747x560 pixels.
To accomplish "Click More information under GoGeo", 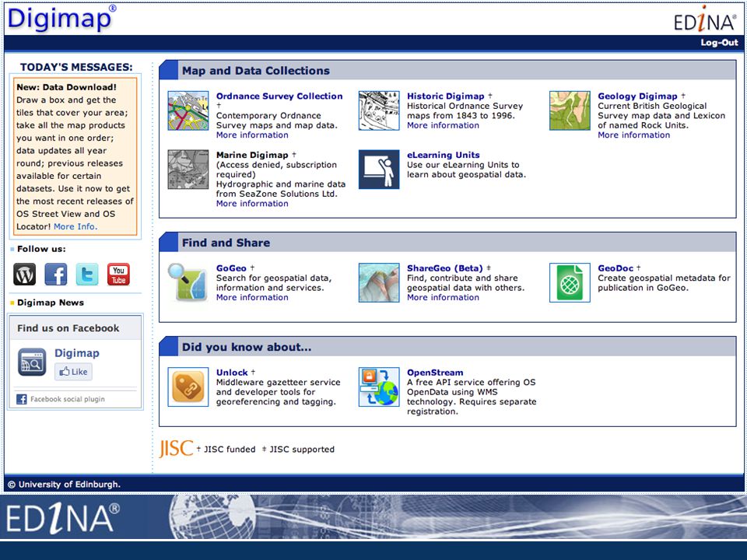I will pyautogui.click(x=252, y=298).
